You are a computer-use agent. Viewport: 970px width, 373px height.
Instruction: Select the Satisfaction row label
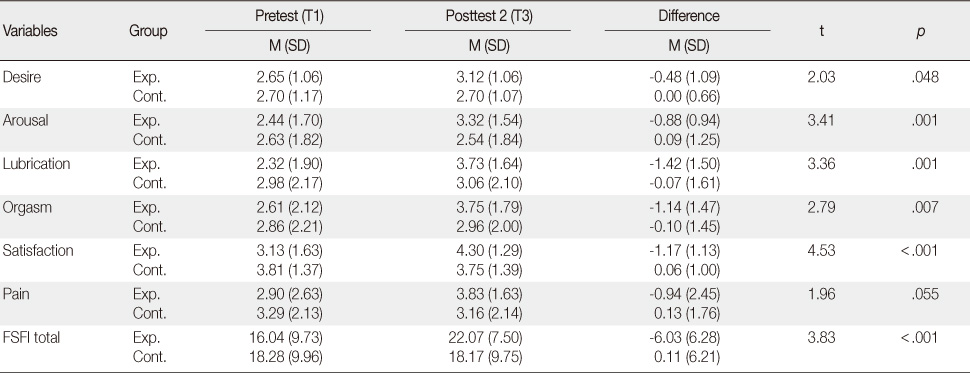38,251
